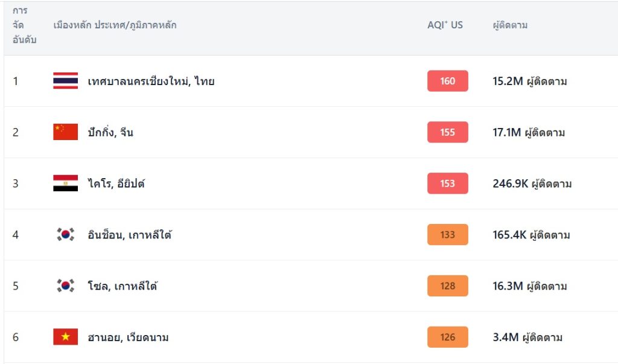618x364 pixels.
Task: Click the China flag icon
Action: click(x=65, y=132)
